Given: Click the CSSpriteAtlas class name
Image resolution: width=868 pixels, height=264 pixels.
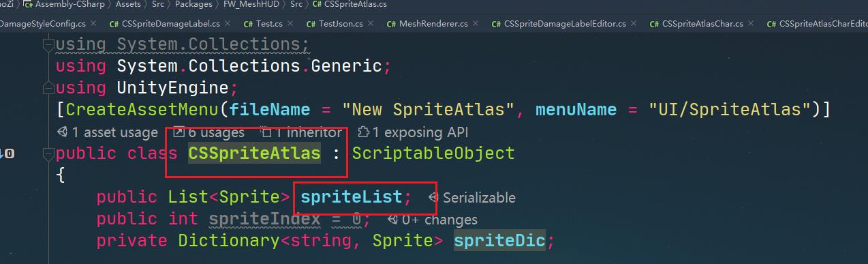Looking at the screenshot, I should 254,153.
